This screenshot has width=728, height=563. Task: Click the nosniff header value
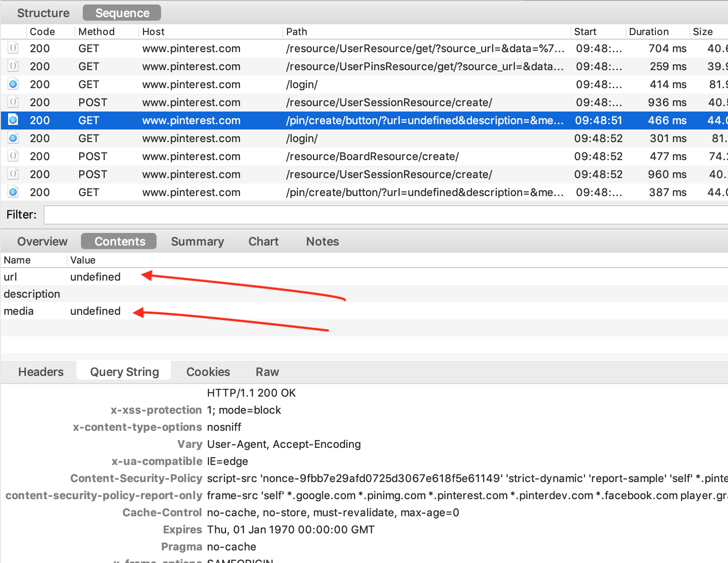224,427
